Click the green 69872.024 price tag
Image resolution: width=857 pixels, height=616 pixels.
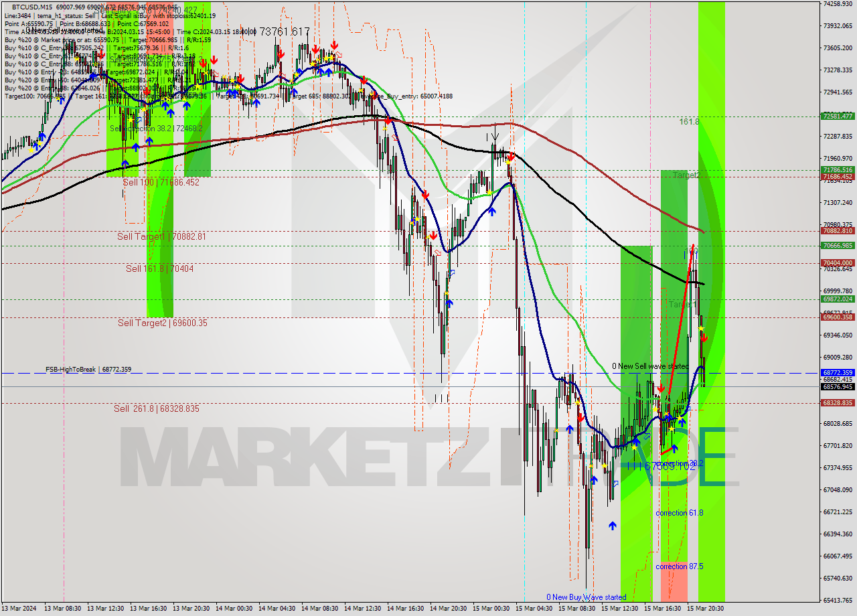(838, 299)
